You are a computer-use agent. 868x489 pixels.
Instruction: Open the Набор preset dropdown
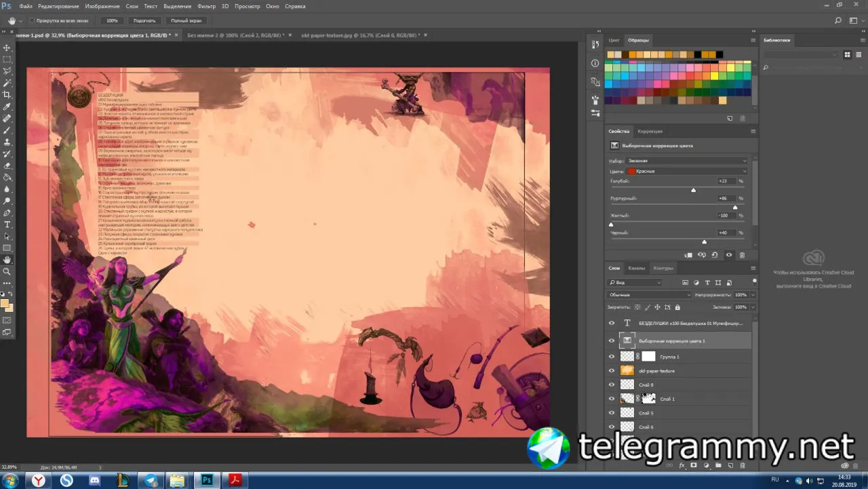tap(687, 161)
